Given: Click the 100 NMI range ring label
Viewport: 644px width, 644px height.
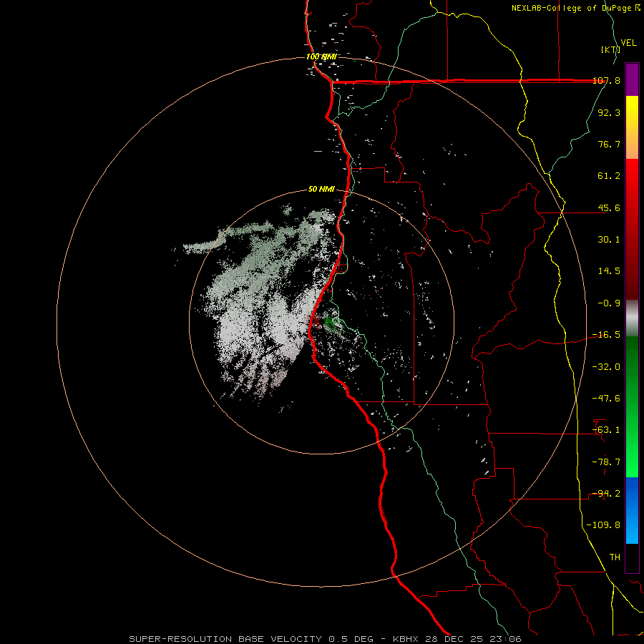Looking at the screenshot, I should [321, 57].
